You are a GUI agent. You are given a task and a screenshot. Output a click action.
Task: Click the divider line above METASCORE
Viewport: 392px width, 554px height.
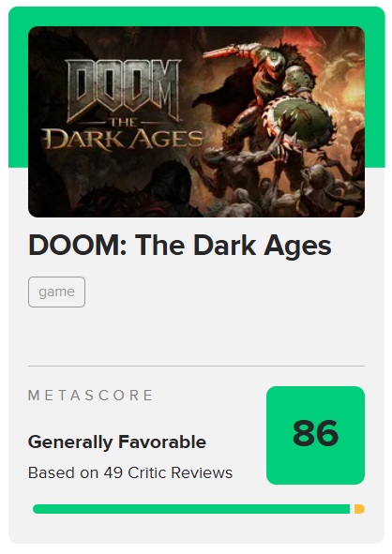pos(196,366)
